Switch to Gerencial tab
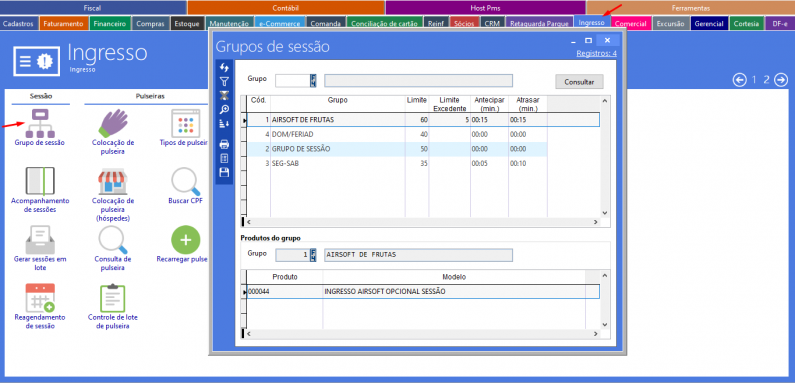Image resolution: width=795 pixels, height=383 pixels. [x=709, y=23]
